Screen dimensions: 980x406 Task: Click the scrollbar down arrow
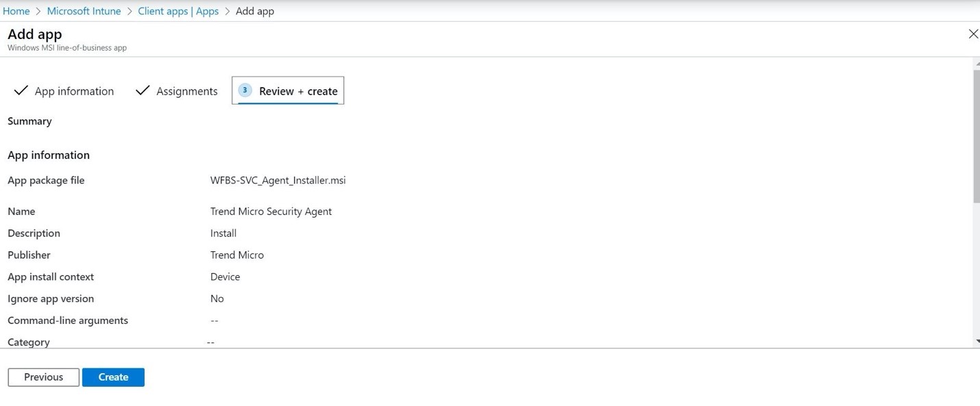click(977, 341)
